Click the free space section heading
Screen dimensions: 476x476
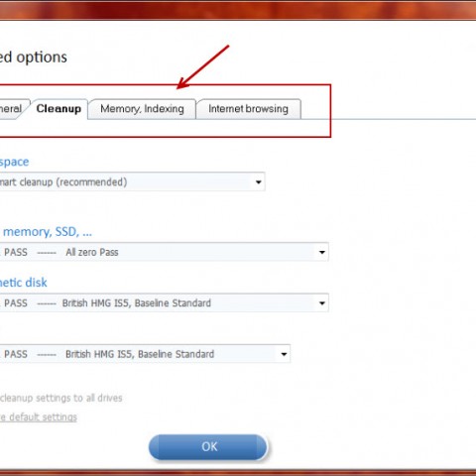[14, 162]
